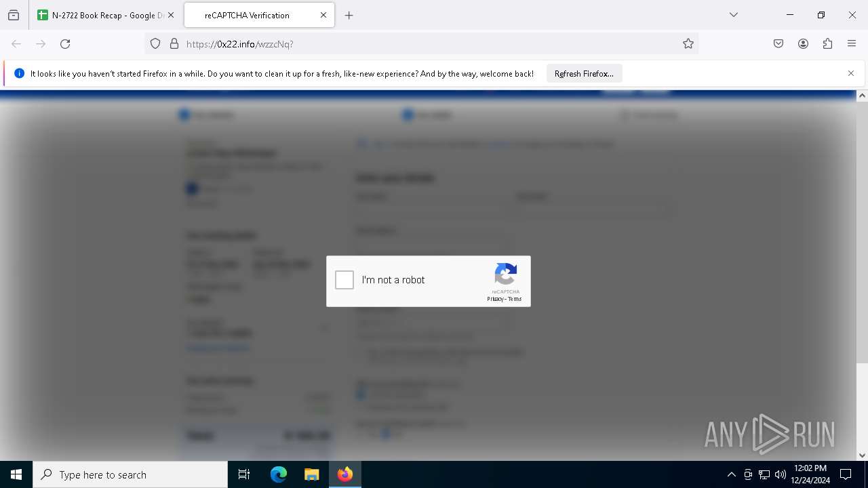Close the reCAPTCHA Verification tab
The height and width of the screenshot is (488, 868).
(x=323, y=15)
